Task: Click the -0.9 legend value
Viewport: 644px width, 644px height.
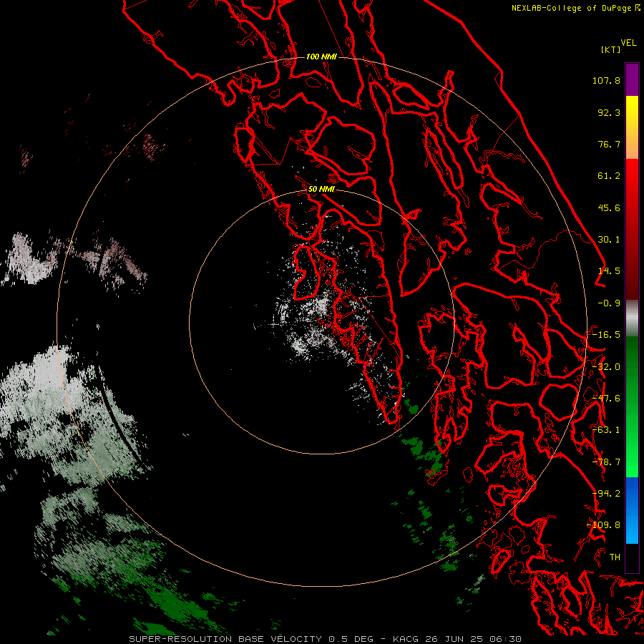Action: 609,303
